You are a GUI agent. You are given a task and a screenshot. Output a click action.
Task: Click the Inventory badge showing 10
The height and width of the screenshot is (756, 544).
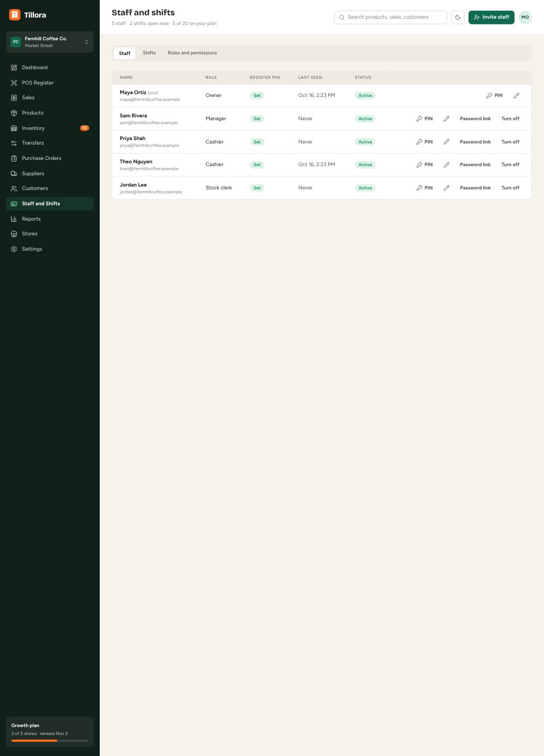click(84, 128)
